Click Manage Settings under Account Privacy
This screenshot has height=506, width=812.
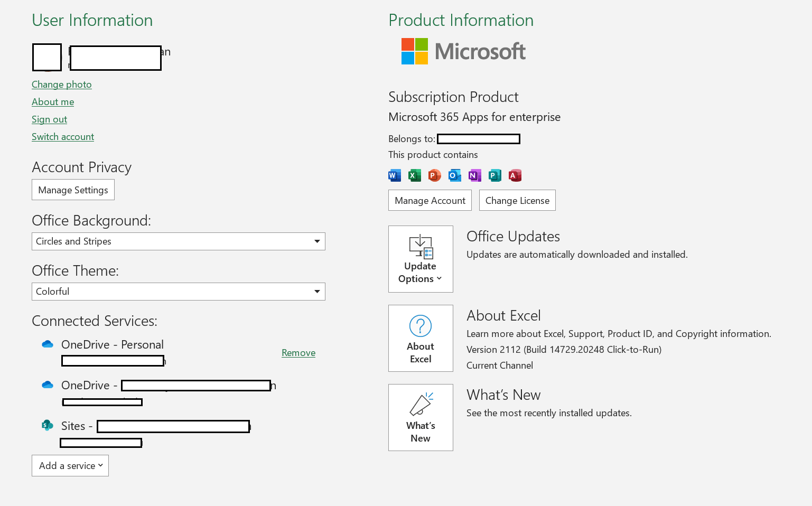pyautogui.click(x=73, y=190)
